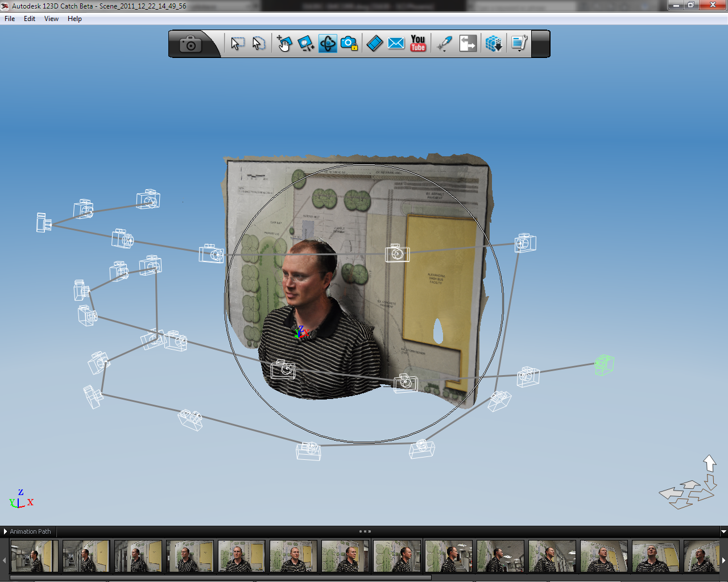Click the lock camera icon

[349, 44]
